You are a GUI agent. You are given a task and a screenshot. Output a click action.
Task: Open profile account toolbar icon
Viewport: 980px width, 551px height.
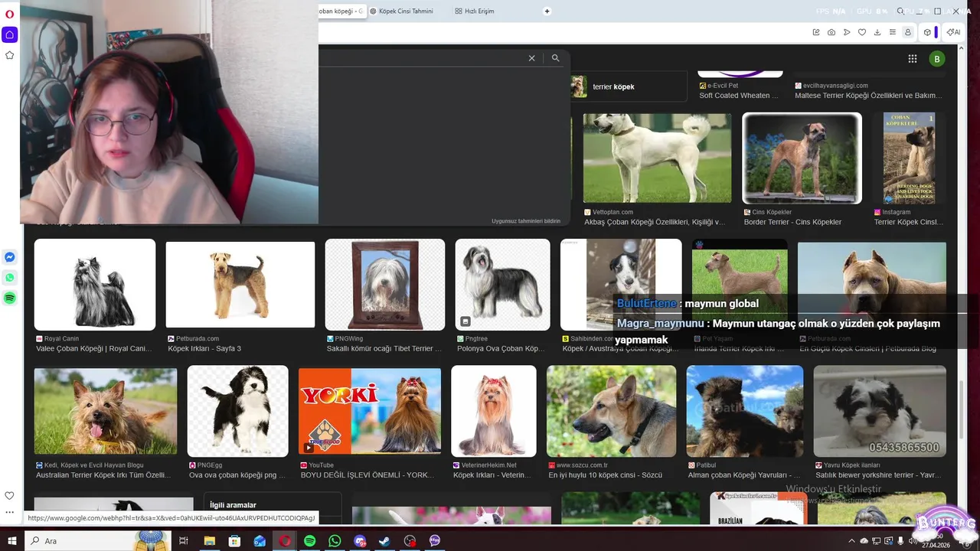point(908,32)
